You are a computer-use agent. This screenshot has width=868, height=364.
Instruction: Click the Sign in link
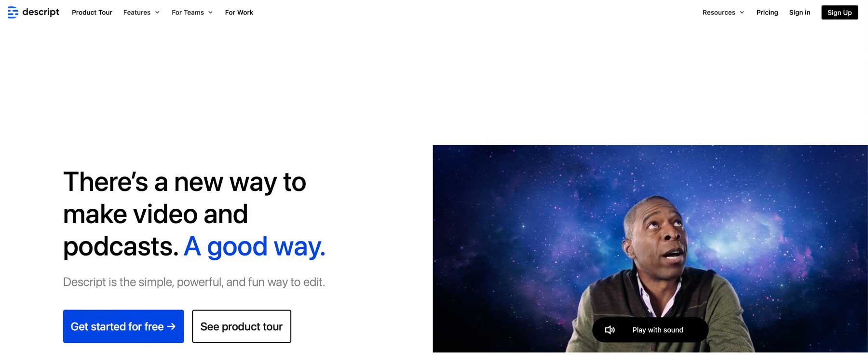pos(800,13)
